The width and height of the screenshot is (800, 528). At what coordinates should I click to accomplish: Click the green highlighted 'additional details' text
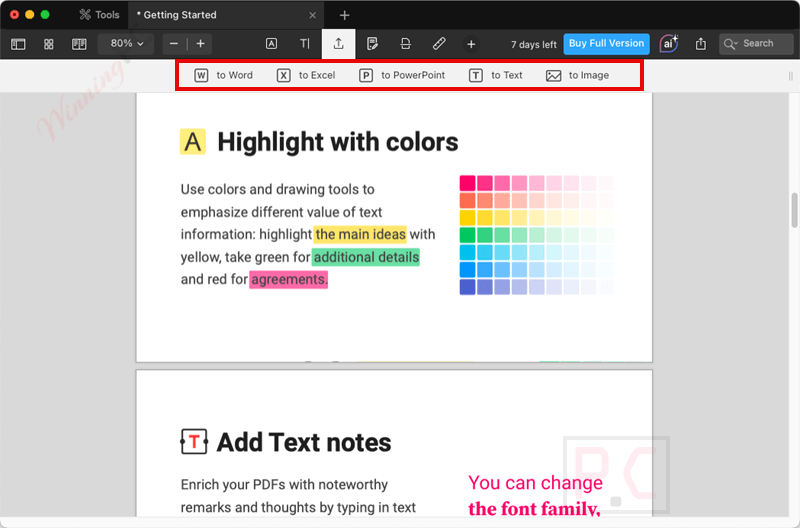(x=366, y=257)
